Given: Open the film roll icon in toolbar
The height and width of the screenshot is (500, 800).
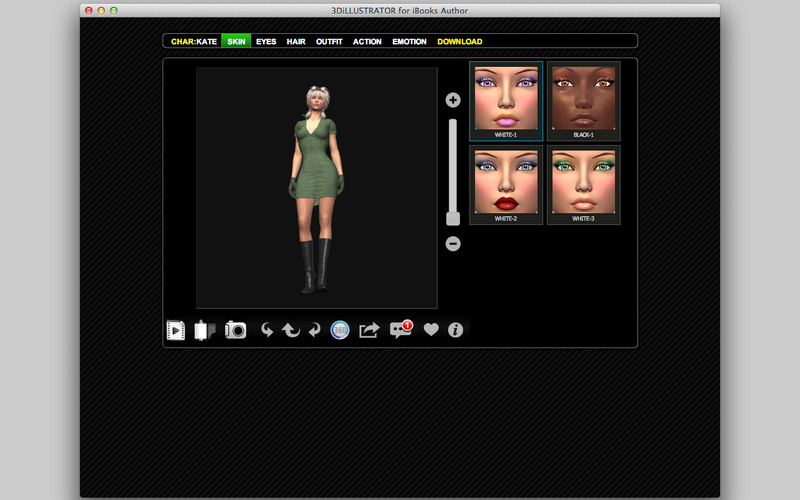Looking at the screenshot, I should (205, 330).
